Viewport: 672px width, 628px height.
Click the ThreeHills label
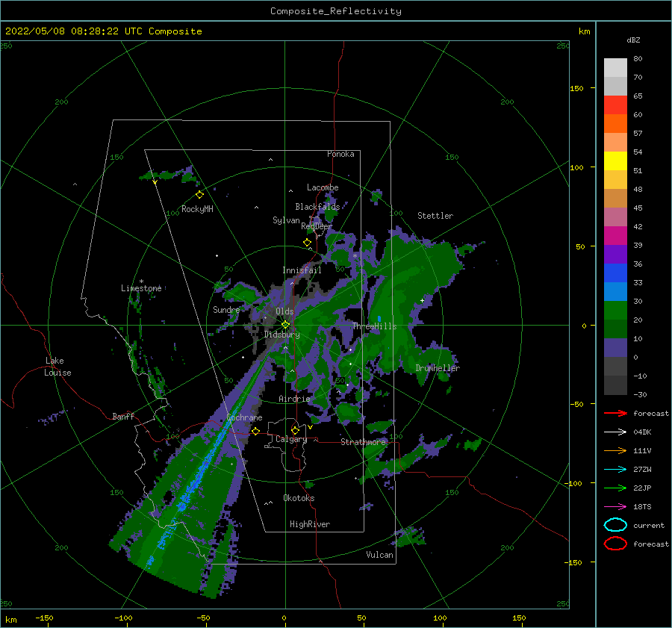click(x=375, y=326)
